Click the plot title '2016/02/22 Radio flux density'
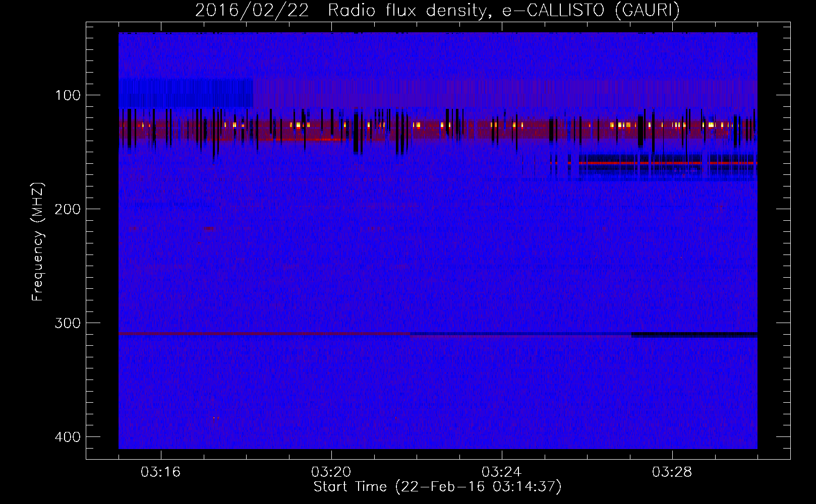Viewport: 816px width, 504px height. click(343, 10)
